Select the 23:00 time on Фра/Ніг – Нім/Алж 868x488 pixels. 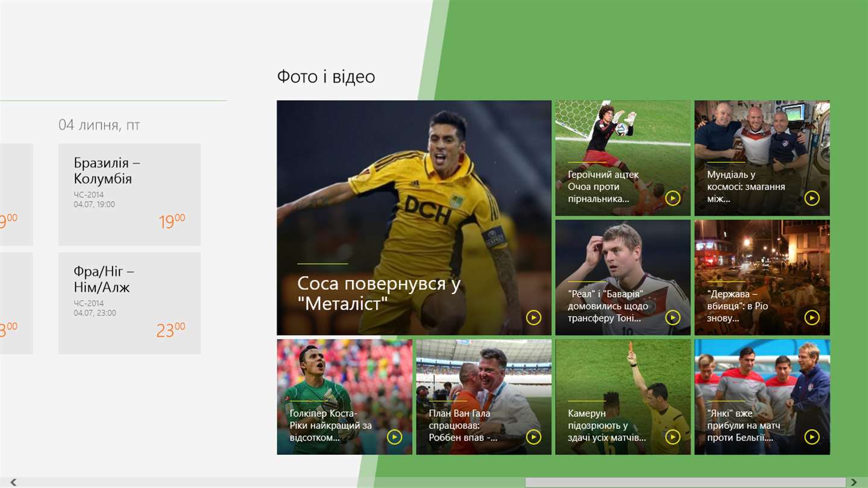tap(171, 330)
